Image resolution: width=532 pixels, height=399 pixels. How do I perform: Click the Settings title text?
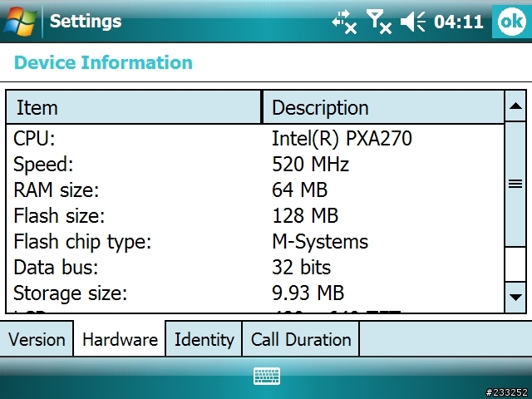[86, 22]
